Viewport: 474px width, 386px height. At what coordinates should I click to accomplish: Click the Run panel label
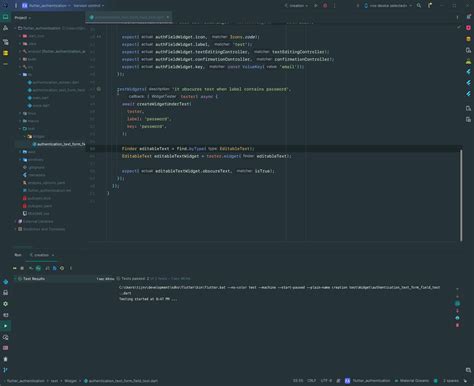18,255
